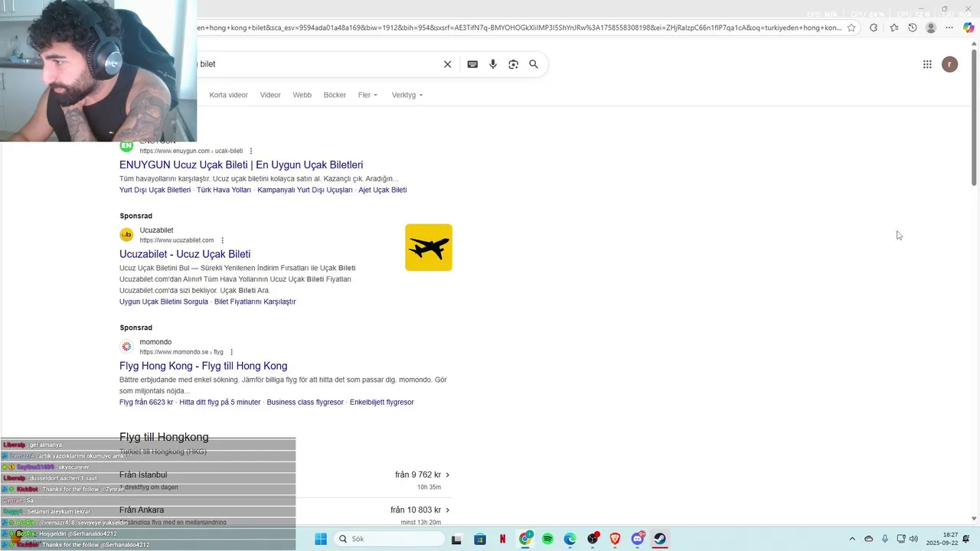The height and width of the screenshot is (551, 980).
Task: Open Flyg från 6623 kr sitelink
Action: (146, 402)
